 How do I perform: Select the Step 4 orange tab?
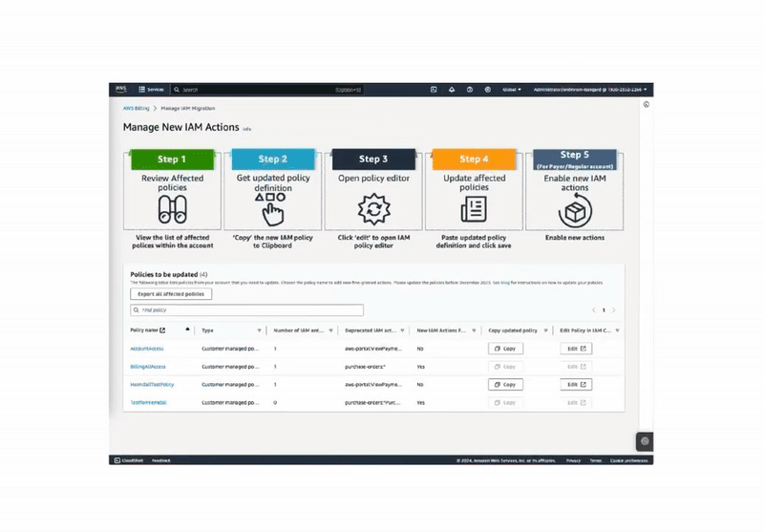pos(474,159)
